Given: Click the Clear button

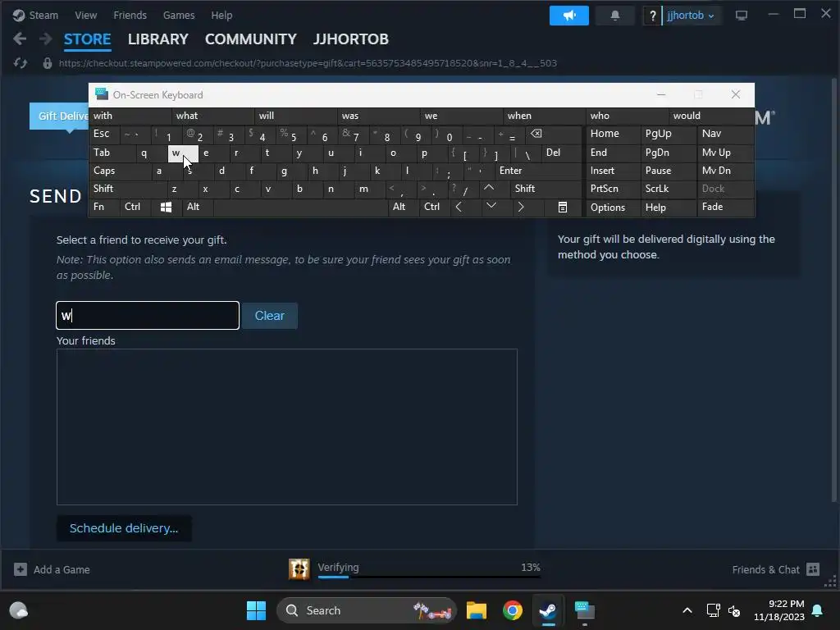Looking at the screenshot, I should point(269,316).
